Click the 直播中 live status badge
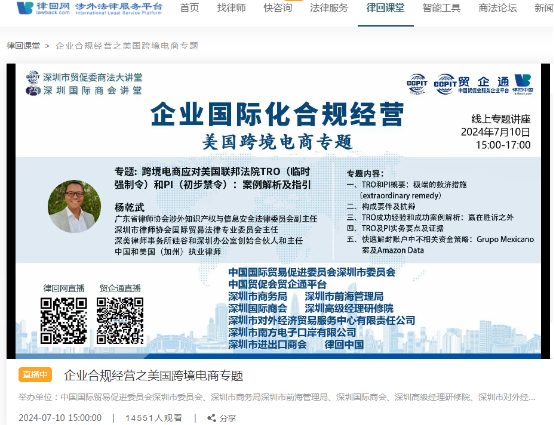The height and width of the screenshot is (425, 554). click(x=35, y=374)
